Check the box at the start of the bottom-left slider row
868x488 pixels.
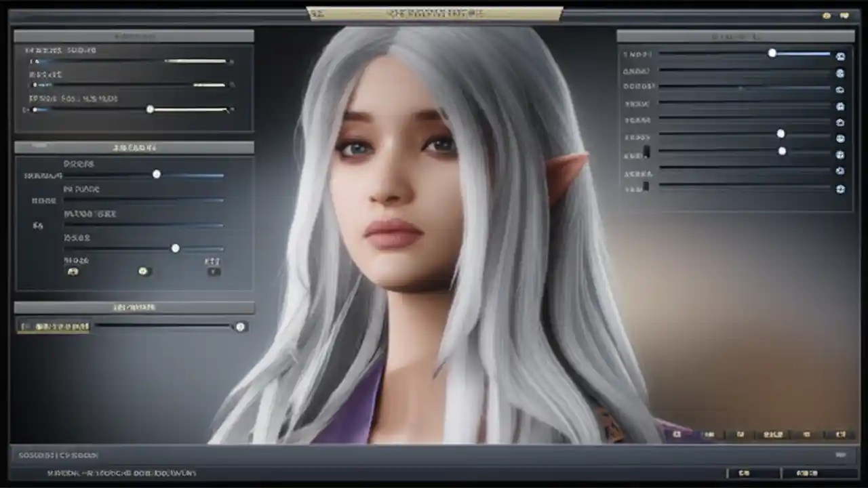tap(22, 327)
